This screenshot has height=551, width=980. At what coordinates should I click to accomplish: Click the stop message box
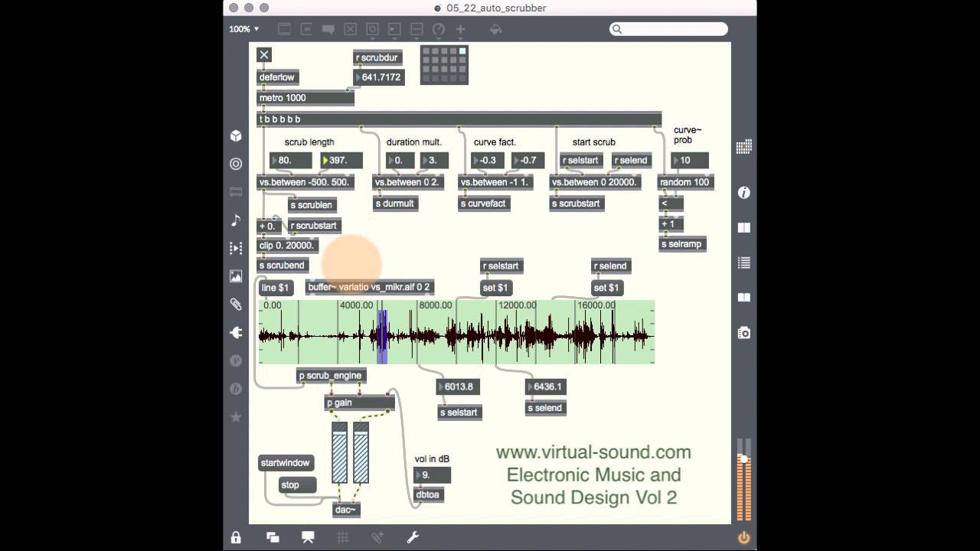tap(298, 484)
